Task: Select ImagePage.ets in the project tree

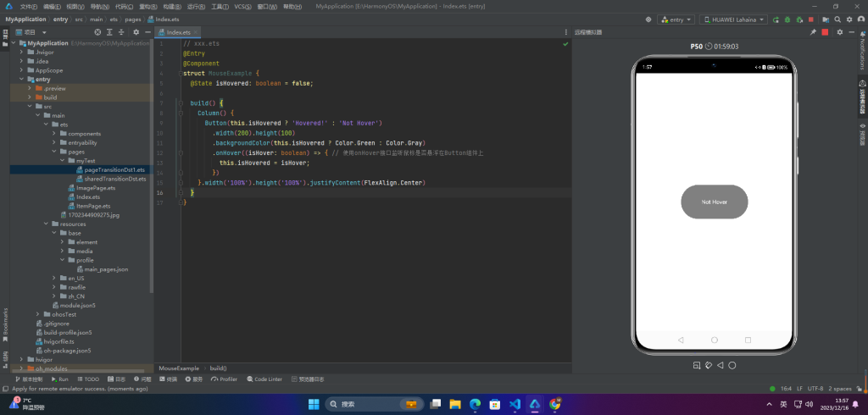Action: 95,188
